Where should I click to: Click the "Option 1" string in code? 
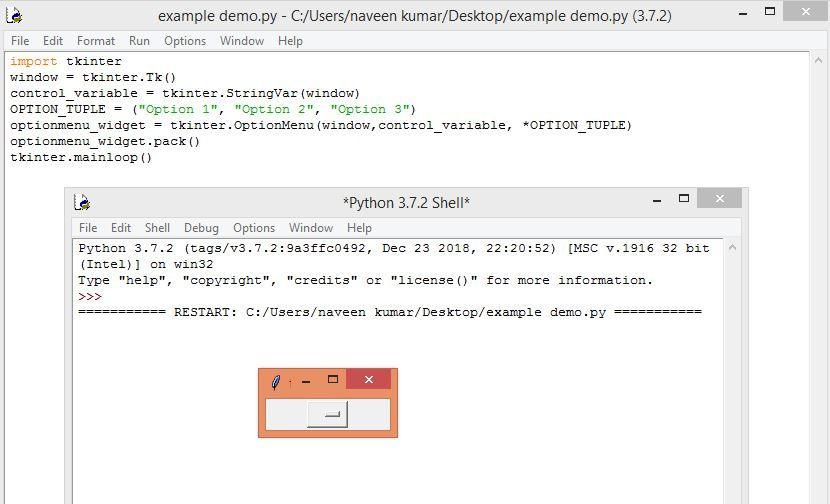click(178, 110)
